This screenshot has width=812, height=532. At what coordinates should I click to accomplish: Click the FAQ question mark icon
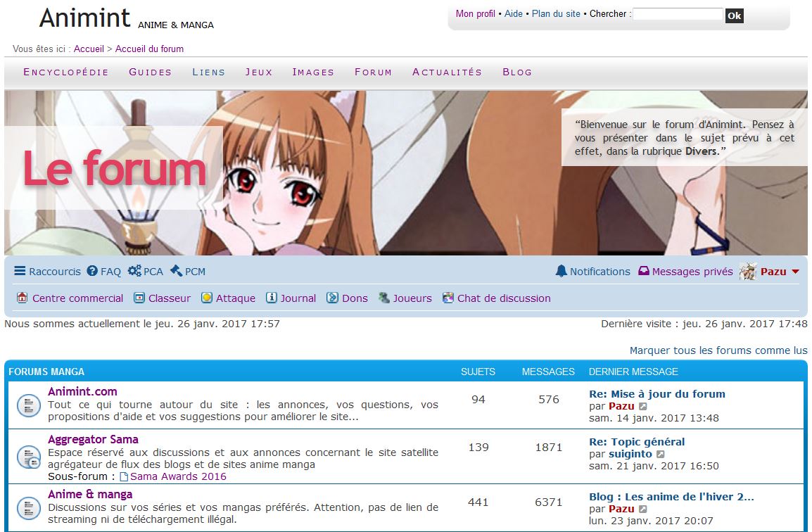pyautogui.click(x=92, y=271)
